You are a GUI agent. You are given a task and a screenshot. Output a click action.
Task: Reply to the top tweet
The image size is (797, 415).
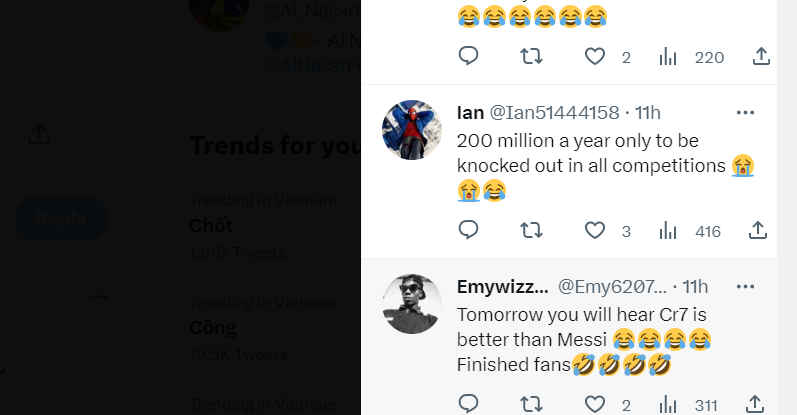(469, 57)
